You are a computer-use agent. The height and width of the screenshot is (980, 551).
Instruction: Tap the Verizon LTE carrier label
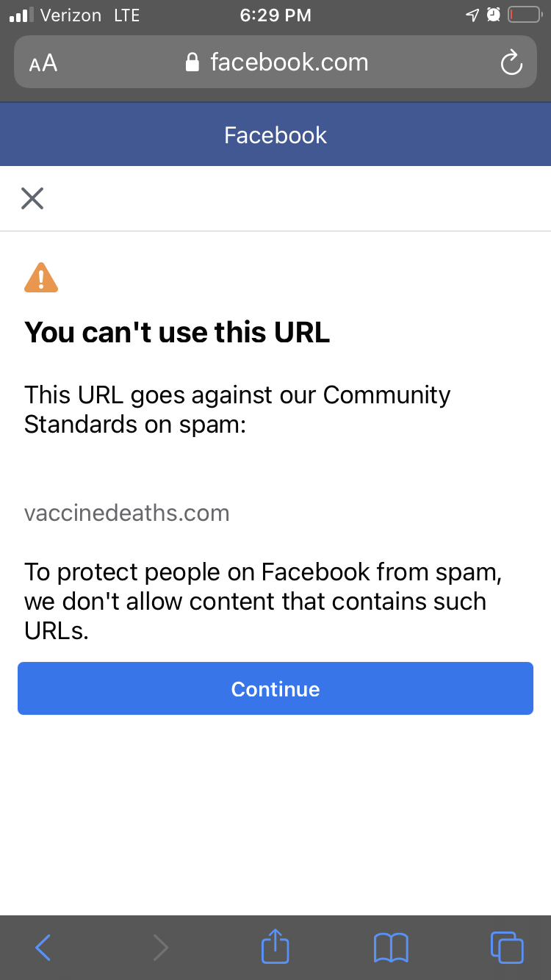(x=90, y=15)
